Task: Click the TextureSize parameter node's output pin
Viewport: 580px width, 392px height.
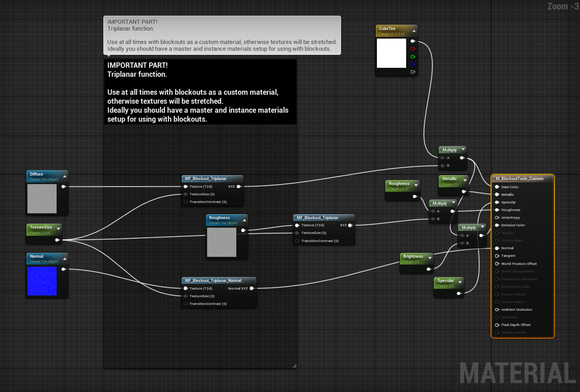Action: click(x=57, y=240)
